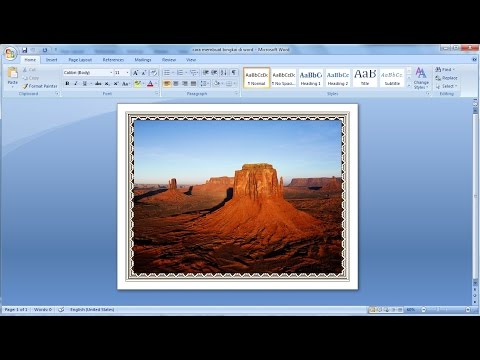The height and width of the screenshot is (360, 480).
Task: Apply the red font color
Action: [x=150, y=84]
